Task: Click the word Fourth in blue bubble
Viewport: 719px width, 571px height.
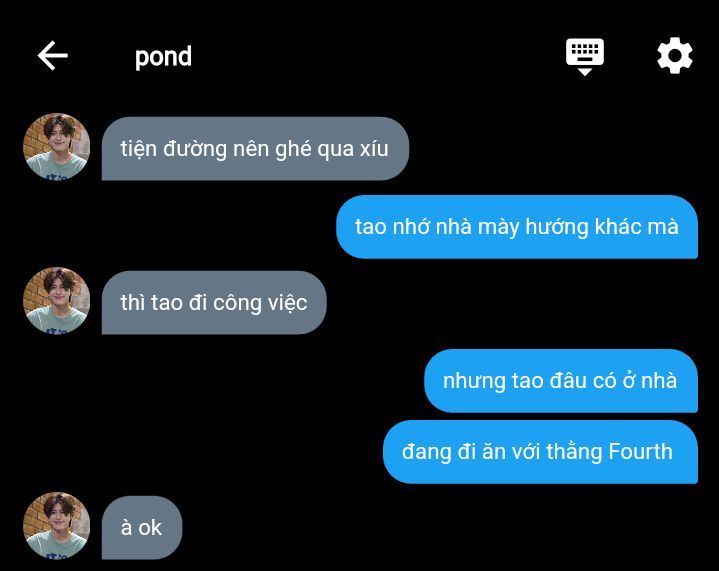Action: coord(641,451)
